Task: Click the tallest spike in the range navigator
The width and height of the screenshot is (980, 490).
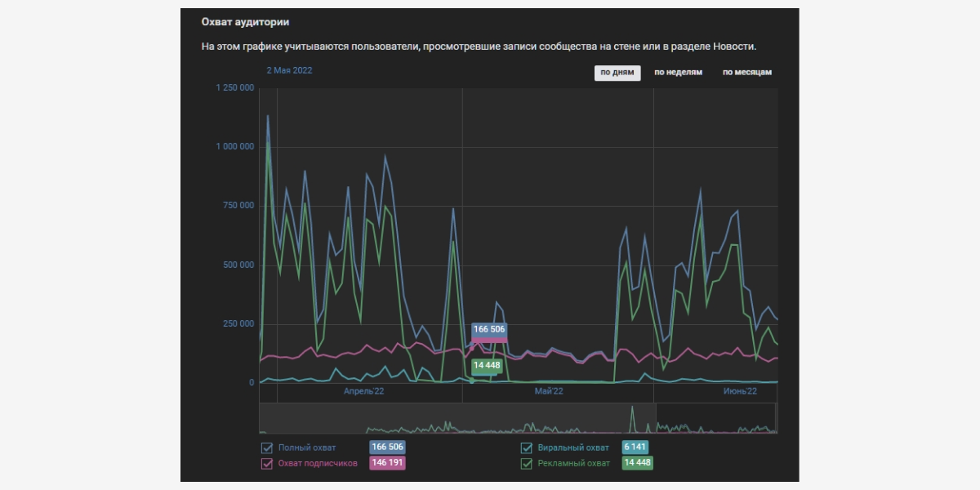Action: (632, 415)
